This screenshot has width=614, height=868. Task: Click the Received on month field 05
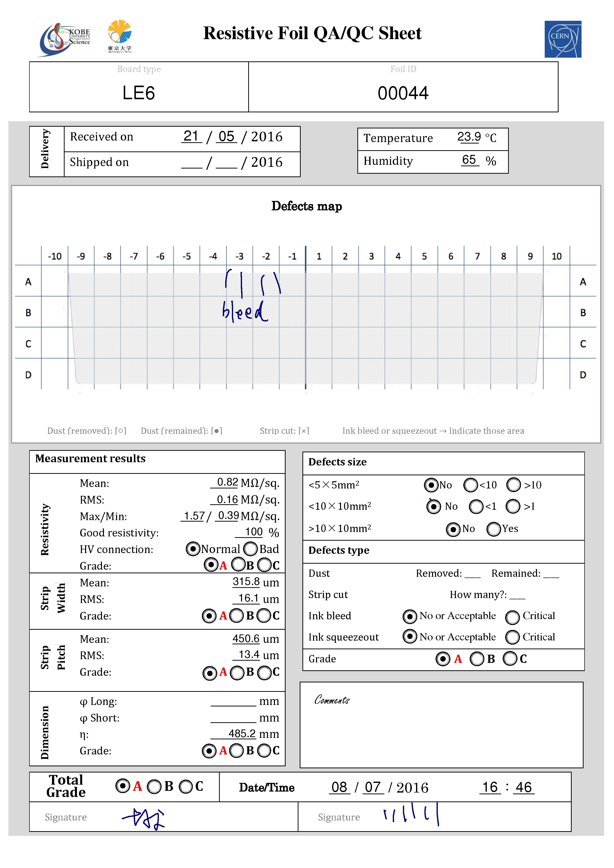tap(226, 136)
